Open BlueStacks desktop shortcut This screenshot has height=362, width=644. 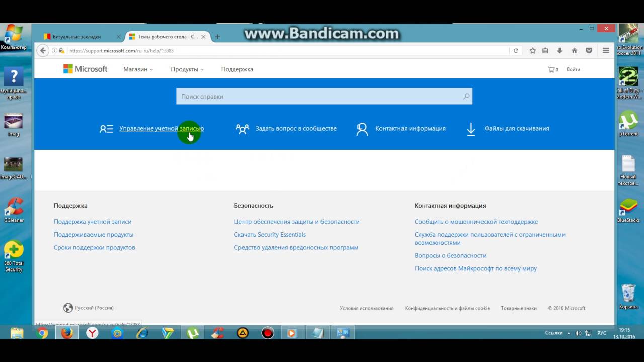(x=628, y=210)
